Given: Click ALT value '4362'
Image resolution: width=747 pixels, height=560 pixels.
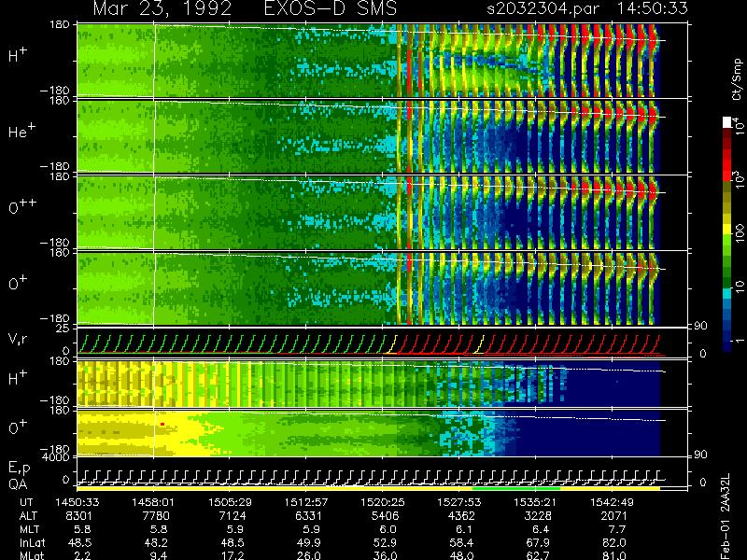Looking at the screenshot, I should coord(461,516).
